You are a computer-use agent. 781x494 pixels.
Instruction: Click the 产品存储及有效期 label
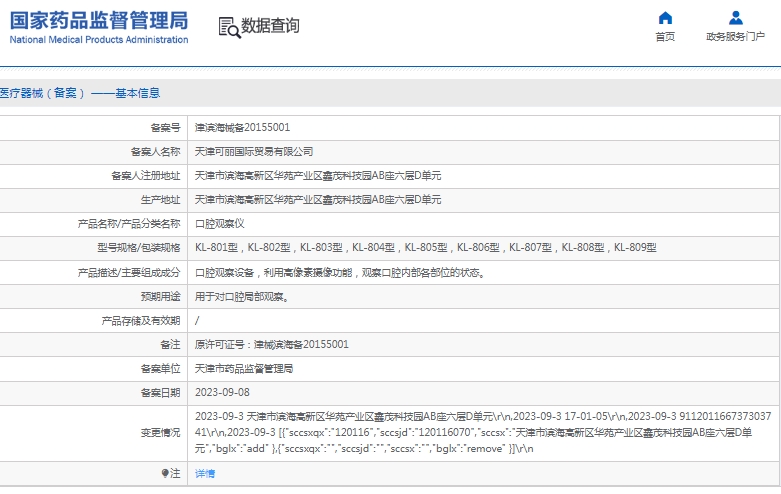[x=141, y=321]
